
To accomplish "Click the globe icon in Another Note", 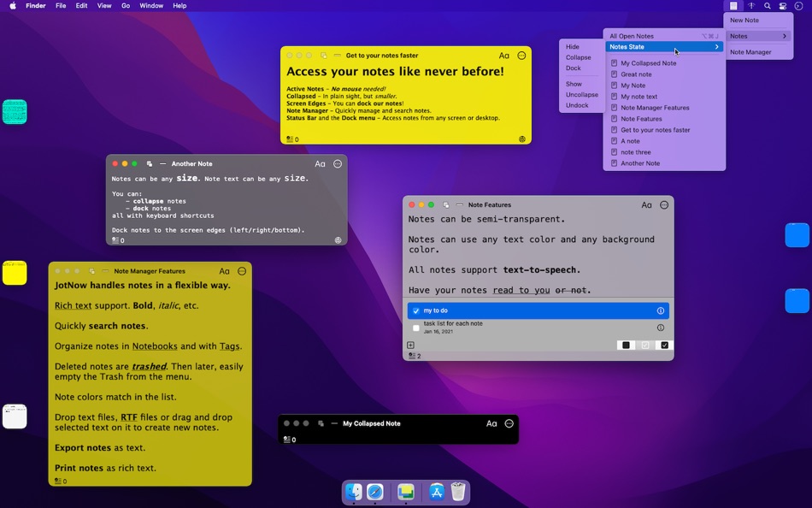I will 338,240.
